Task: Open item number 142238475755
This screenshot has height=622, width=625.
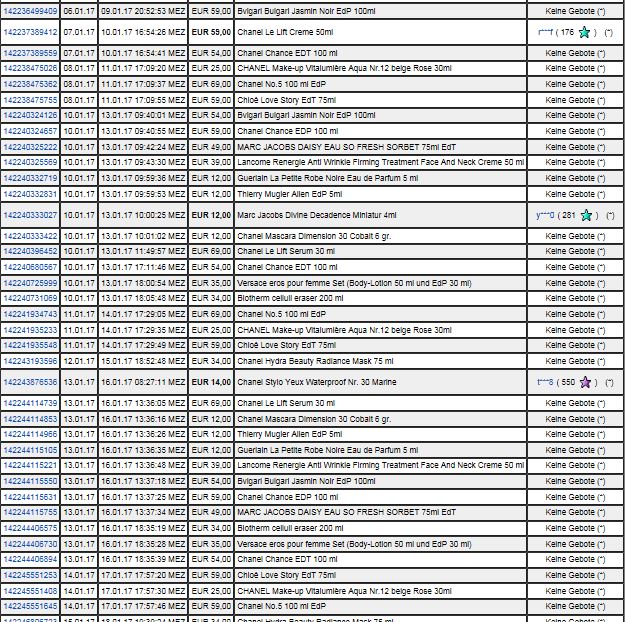Action: pos(30,100)
